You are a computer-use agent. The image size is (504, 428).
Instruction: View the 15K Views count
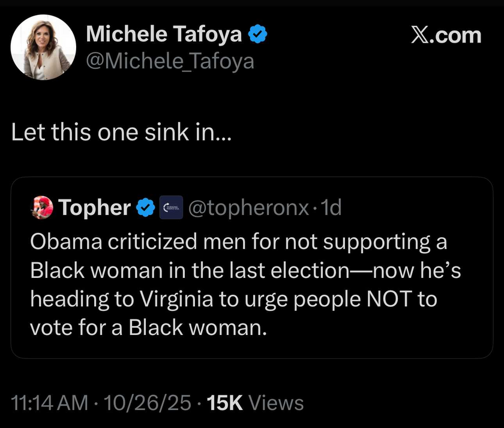coord(255,403)
